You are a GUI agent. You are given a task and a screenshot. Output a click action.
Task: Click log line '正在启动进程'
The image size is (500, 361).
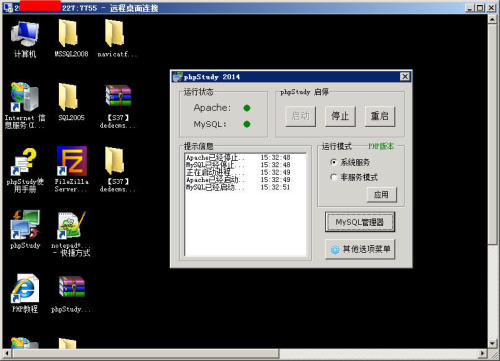[x=238, y=172]
